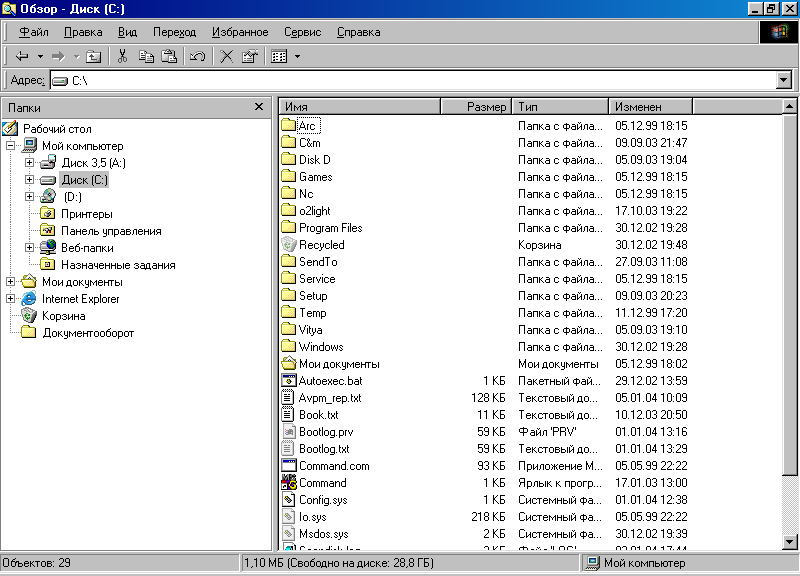Click the Paste clipboard icon
Screen dimensions: 800x576
(x=169, y=56)
